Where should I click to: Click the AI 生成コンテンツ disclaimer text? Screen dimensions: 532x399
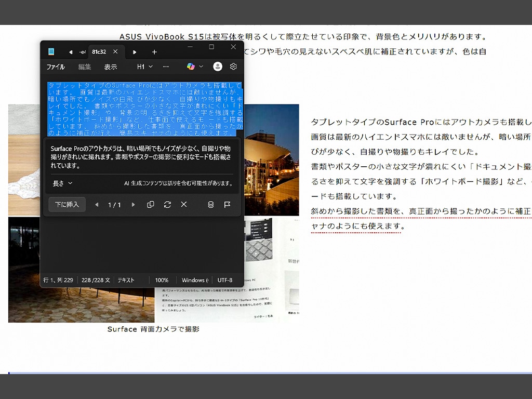pyautogui.click(x=179, y=183)
